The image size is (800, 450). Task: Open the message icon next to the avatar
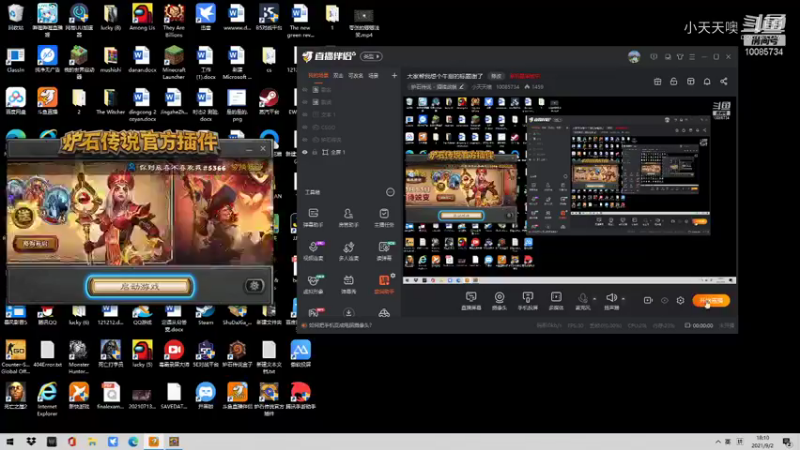pos(654,57)
